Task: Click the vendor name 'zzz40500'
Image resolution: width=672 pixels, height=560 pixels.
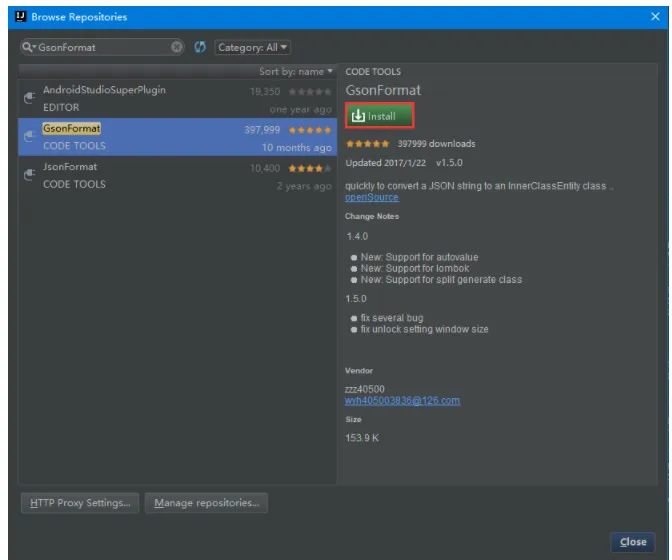Action: pyautogui.click(x=365, y=389)
